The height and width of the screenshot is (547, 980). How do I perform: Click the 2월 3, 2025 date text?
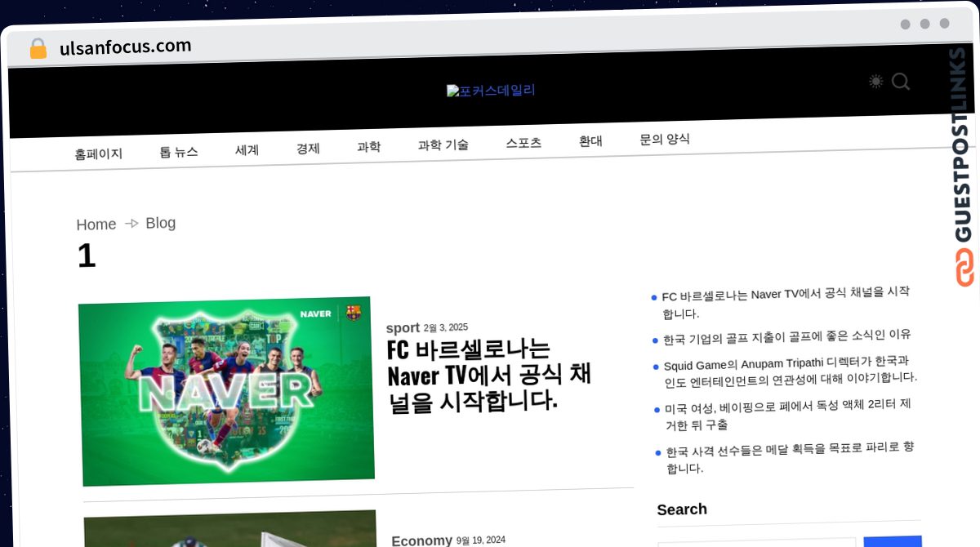tap(446, 327)
